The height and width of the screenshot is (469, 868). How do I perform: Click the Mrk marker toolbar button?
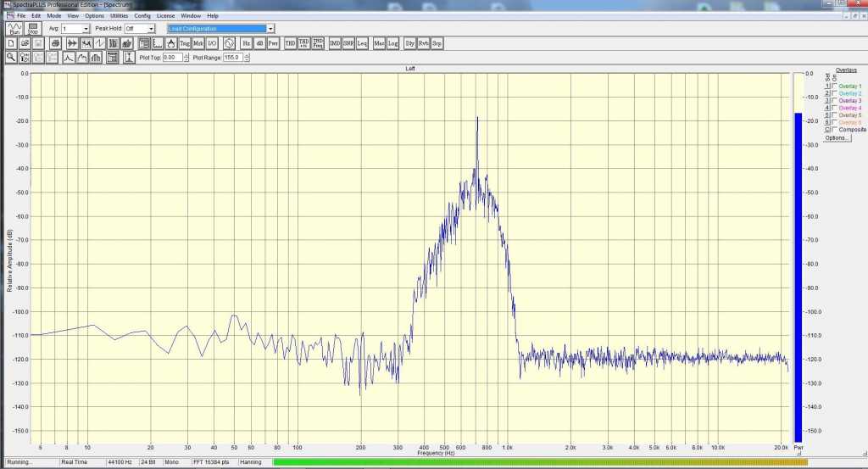click(198, 43)
